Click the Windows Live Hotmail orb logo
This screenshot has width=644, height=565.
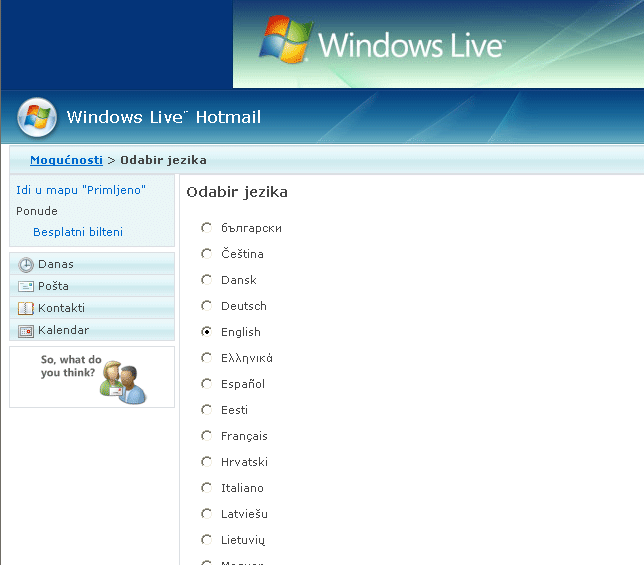37,117
